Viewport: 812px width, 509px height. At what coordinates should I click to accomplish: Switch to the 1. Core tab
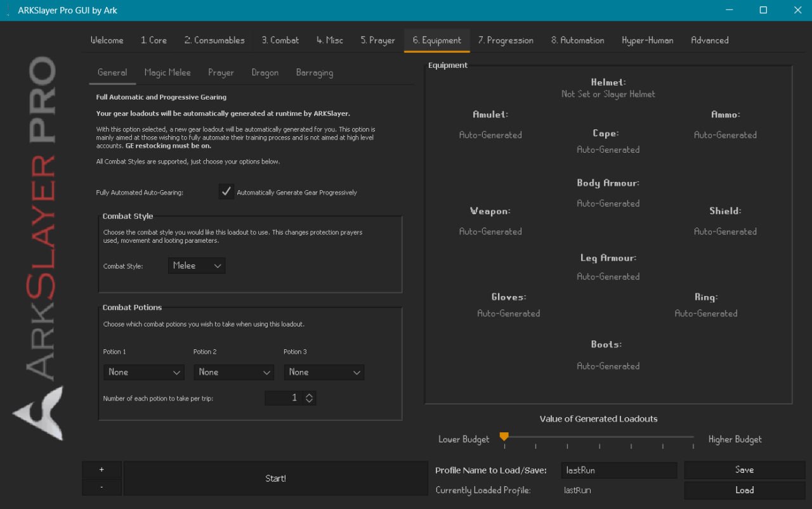click(x=154, y=40)
